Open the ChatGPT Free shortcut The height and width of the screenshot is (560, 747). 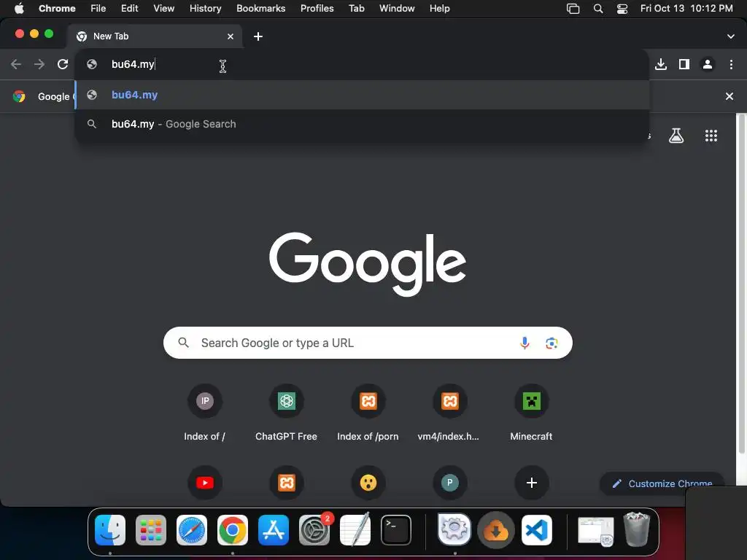(x=286, y=413)
